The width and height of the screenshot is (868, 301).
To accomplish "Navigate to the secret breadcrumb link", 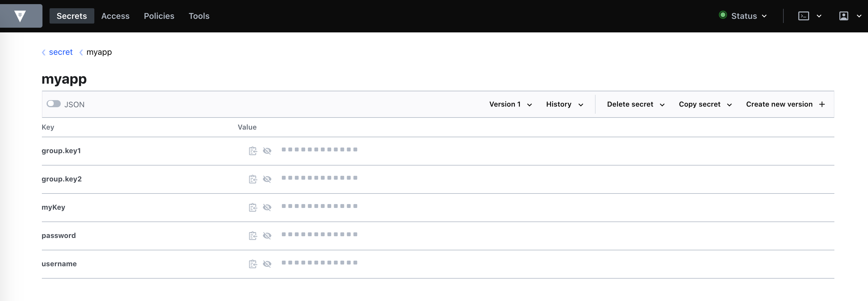I will pos(61,52).
